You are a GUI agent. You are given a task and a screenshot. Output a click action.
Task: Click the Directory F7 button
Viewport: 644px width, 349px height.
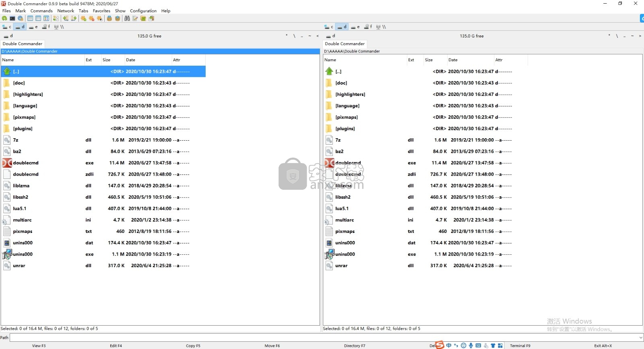click(355, 346)
